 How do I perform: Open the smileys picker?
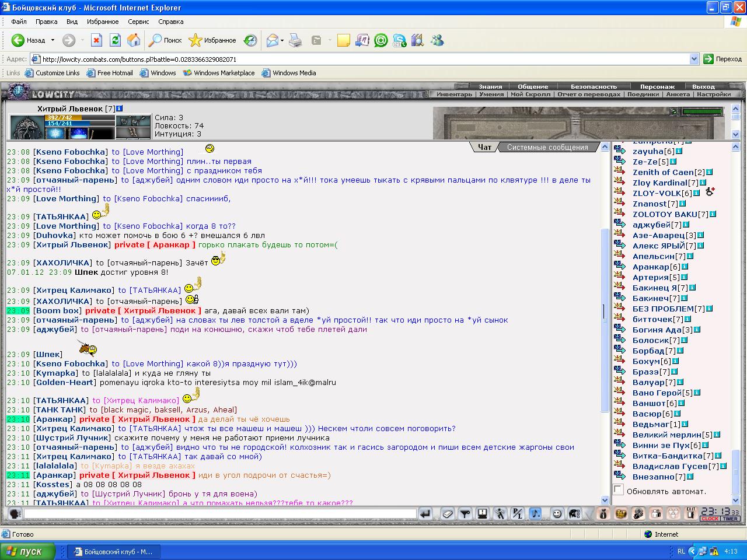click(x=557, y=514)
